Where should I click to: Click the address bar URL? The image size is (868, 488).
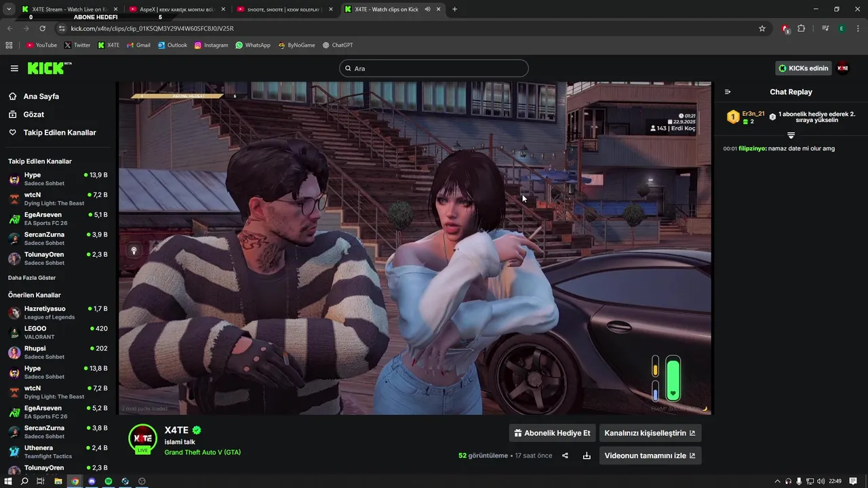point(152,28)
